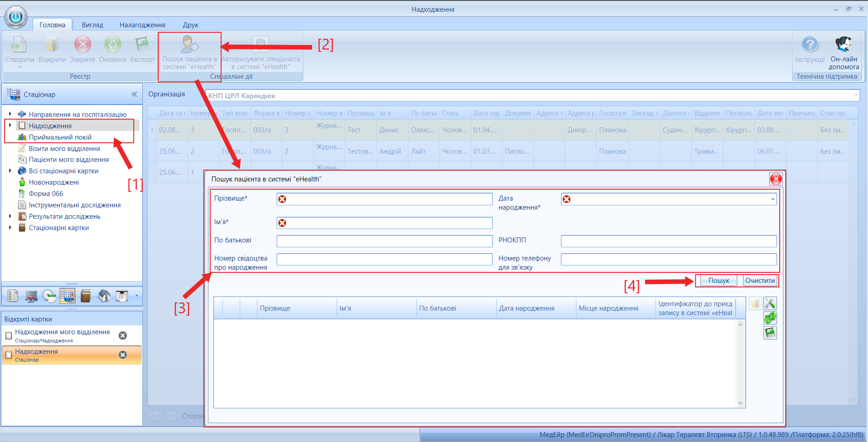868x442 pixels.
Task: Collapse the Стаціонар side panel
Action: click(x=134, y=95)
